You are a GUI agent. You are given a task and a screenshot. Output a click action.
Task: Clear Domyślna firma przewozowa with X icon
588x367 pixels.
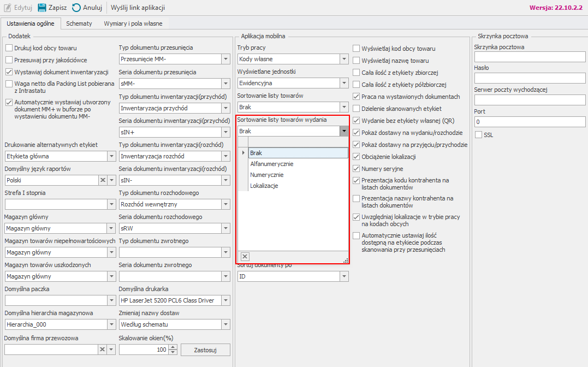pyautogui.click(x=102, y=350)
